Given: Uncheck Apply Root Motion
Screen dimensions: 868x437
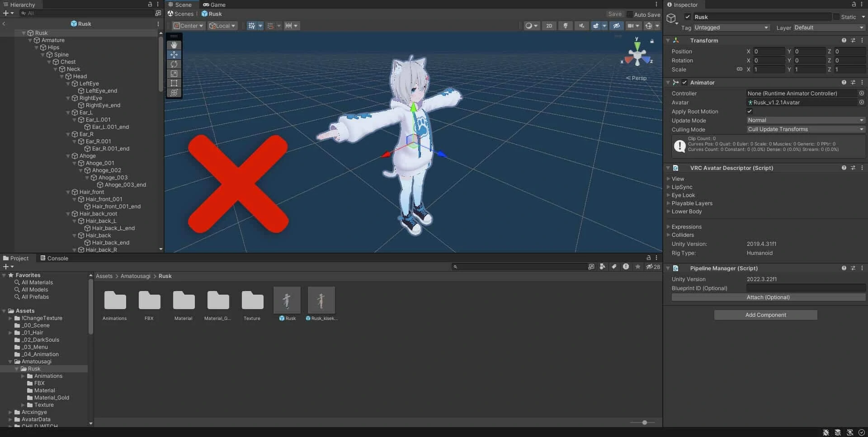Looking at the screenshot, I should tap(750, 111).
